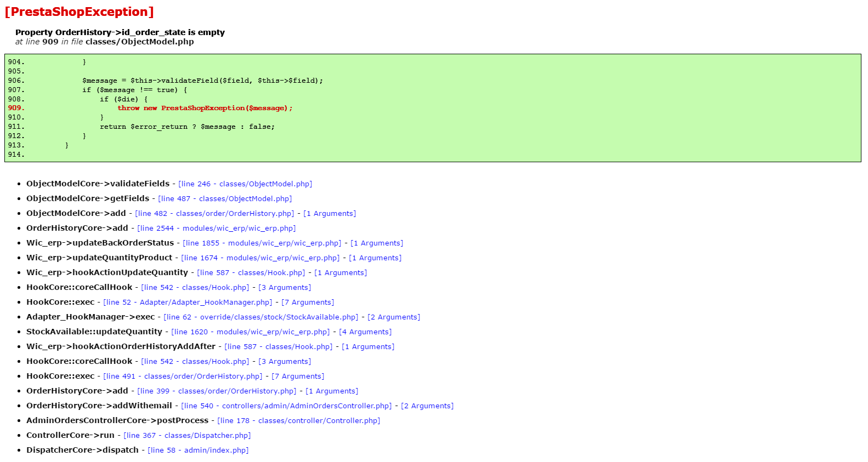Click the 'id_order_state is empty' error message
868x462 pixels.
(120, 32)
